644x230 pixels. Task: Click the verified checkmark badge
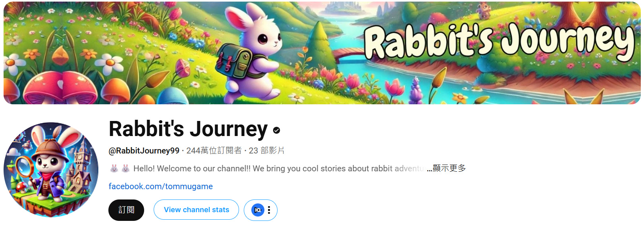pyautogui.click(x=277, y=130)
